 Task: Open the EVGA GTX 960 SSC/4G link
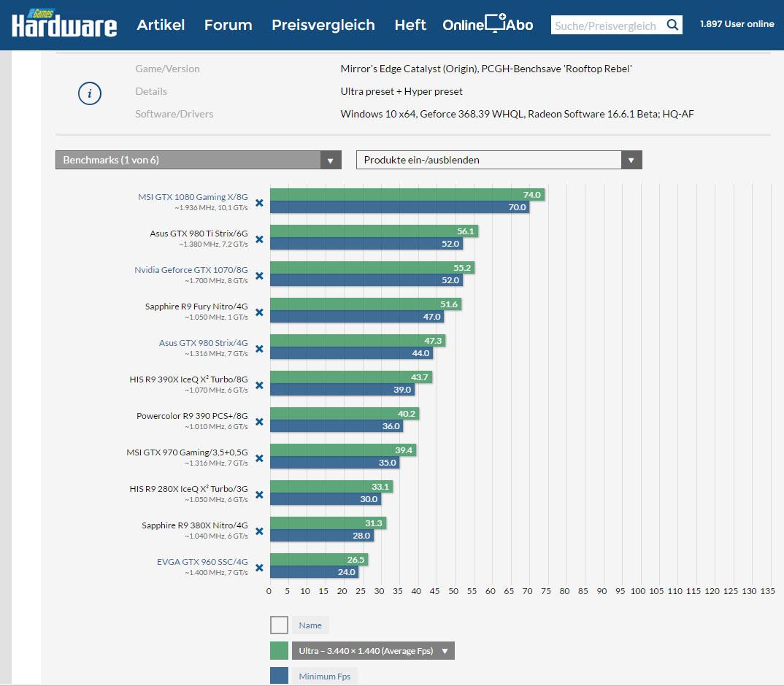[202, 562]
